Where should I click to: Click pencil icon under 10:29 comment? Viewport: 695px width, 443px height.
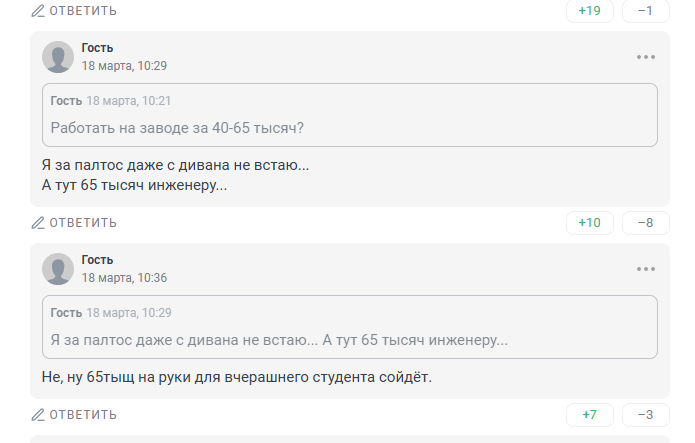point(38,223)
